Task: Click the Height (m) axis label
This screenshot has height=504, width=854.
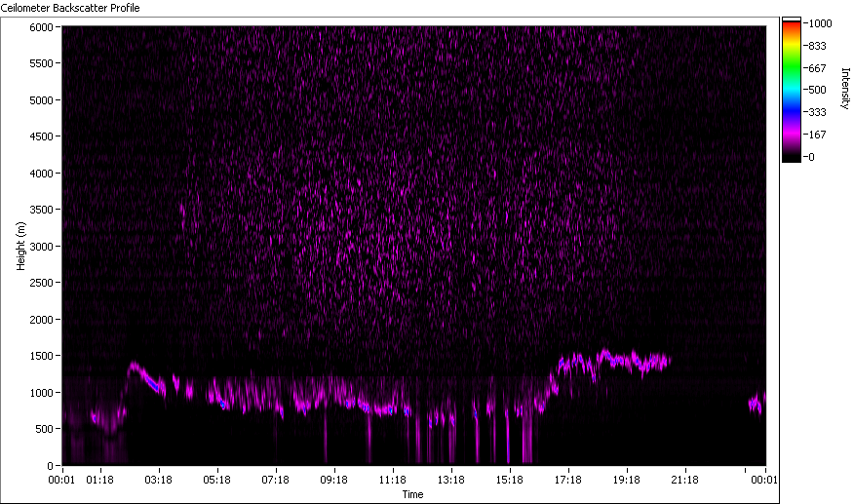Action: click(x=21, y=247)
